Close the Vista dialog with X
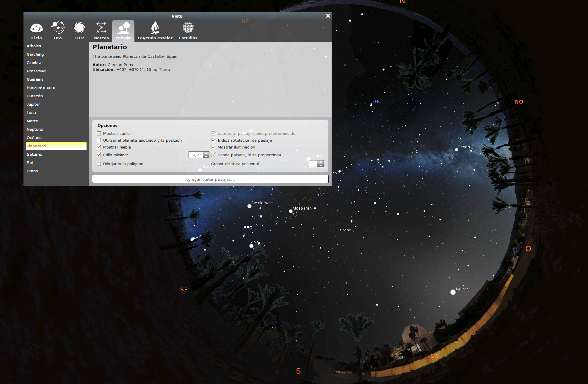This screenshot has height=384, width=588. [x=328, y=16]
